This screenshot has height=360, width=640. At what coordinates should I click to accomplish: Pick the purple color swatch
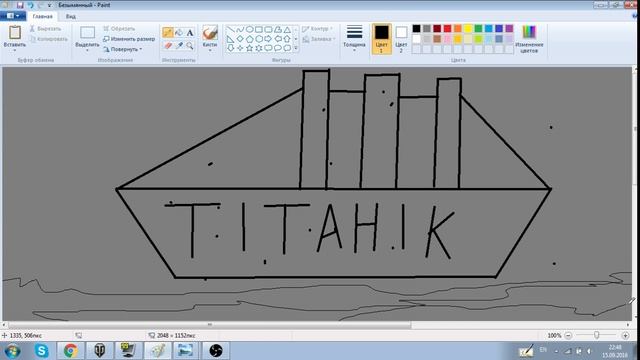(x=509, y=29)
